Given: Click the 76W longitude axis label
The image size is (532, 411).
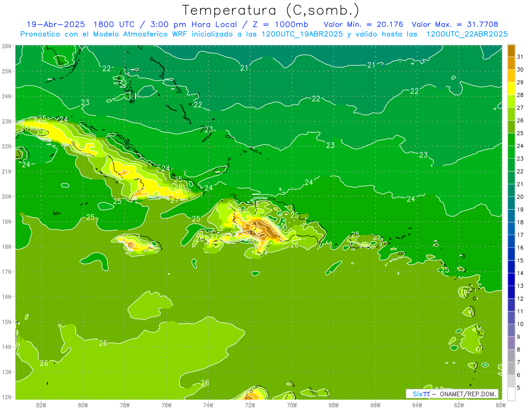Looking at the screenshot, I should pos(166,405).
